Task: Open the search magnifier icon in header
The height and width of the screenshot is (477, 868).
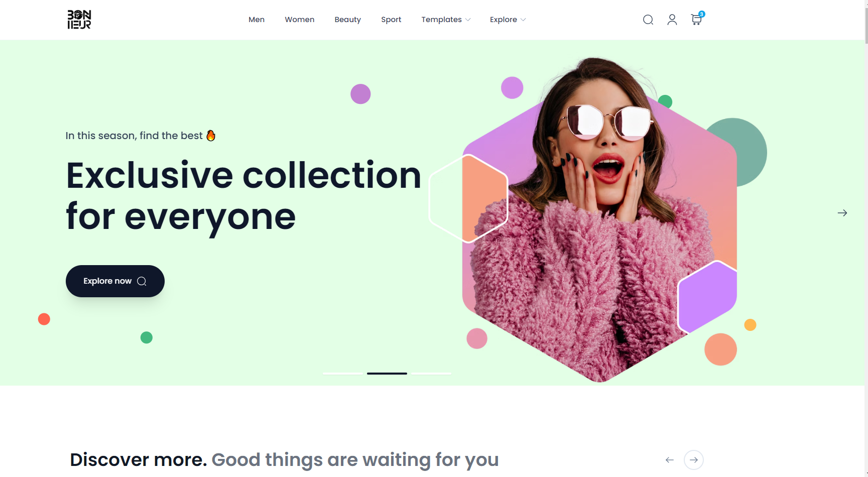Action: click(648, 20)
